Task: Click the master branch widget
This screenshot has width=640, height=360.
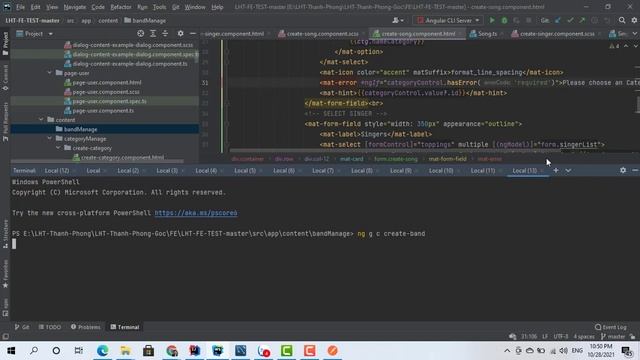Action: (613, 336)
